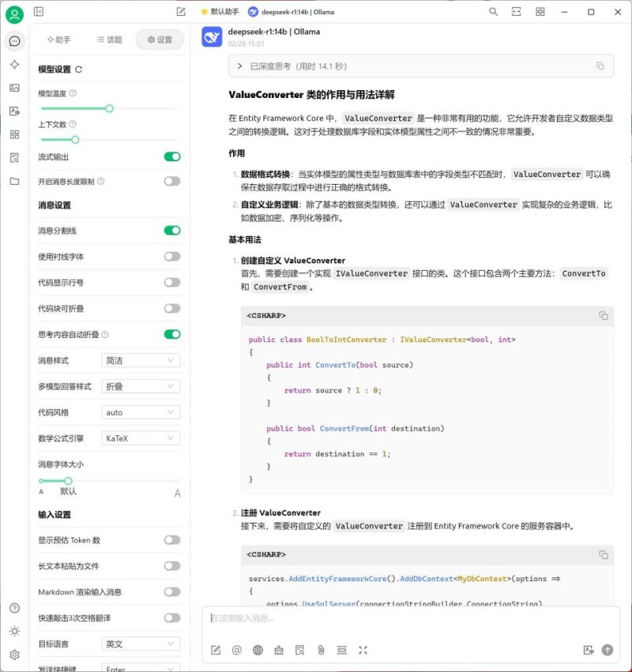Open the translate page in left sidebar
The image size is (632, 672).
[x=14, y=111]
